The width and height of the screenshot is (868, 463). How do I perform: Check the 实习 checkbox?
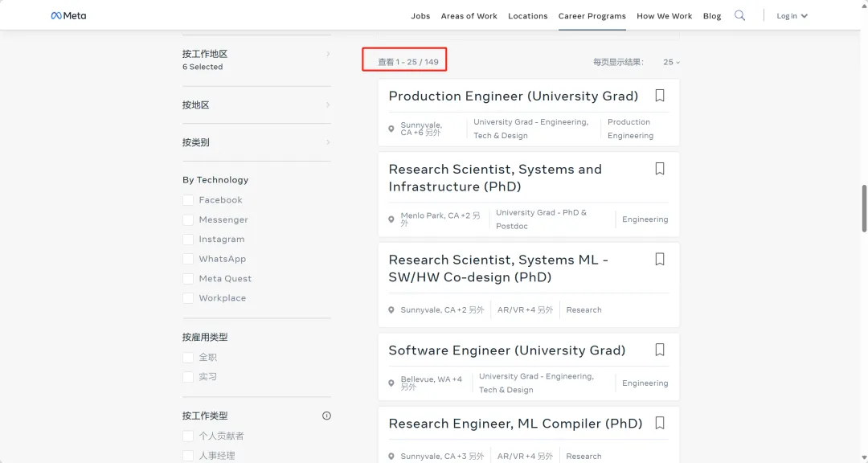click(x=188, y=377)
